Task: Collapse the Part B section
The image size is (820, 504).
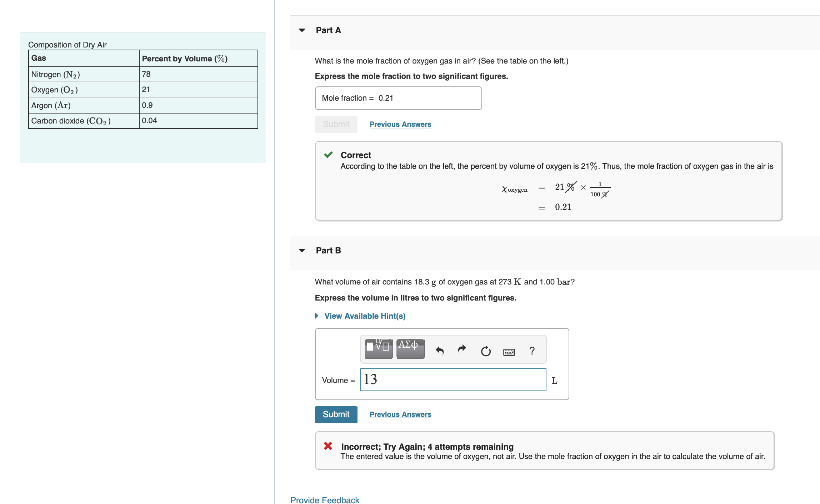Action: (x=302, y=251)
